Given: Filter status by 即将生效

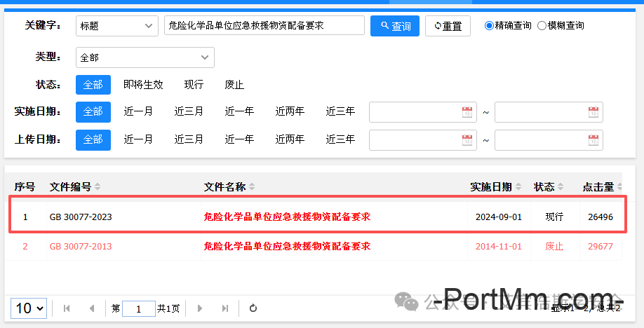Looking at the screenshot, I should coord(143,85).
